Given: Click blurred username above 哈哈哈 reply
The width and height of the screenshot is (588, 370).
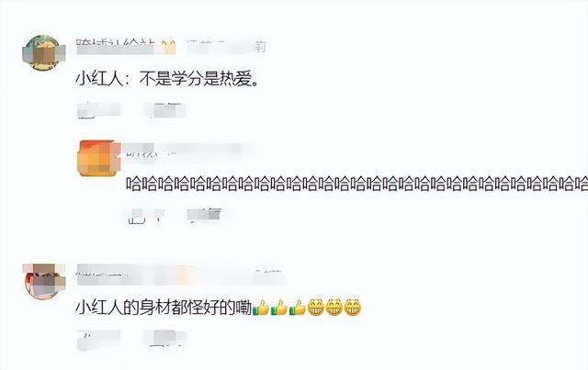Looking at the screenshot, I should coord(185,151).
